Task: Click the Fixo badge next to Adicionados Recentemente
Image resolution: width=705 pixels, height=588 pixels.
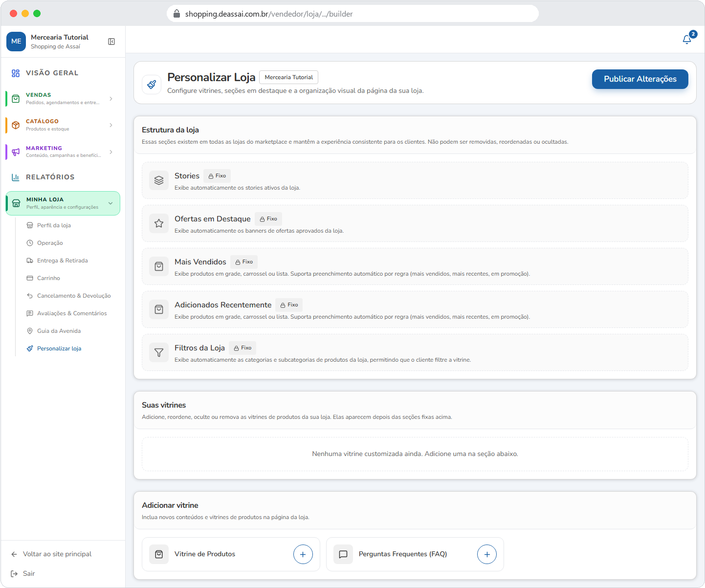Action: (x=289, y=305)
